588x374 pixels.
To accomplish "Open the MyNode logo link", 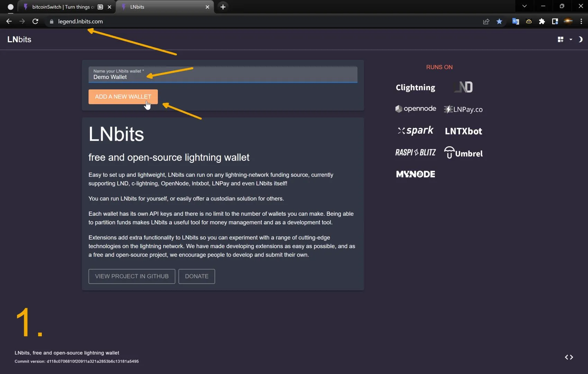I will pos(415,174).
